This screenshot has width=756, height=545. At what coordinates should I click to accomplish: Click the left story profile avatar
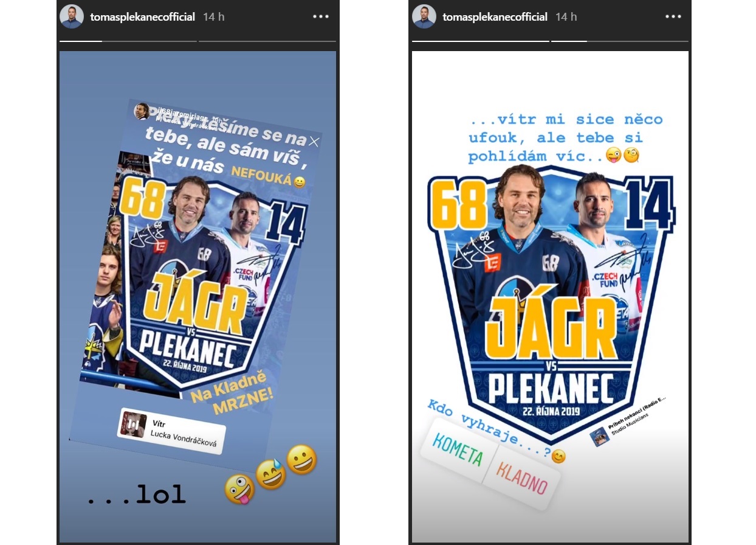(72, 17)
